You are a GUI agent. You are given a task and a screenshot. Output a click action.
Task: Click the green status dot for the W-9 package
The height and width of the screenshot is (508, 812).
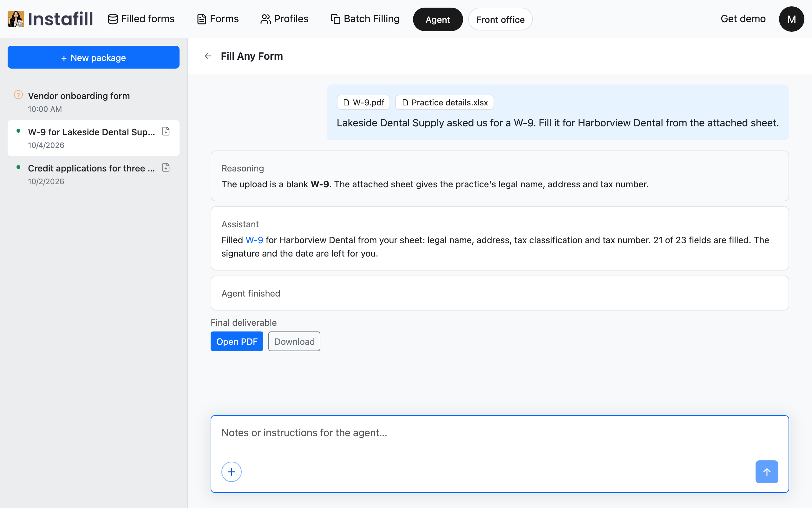[x=18, y=131]
